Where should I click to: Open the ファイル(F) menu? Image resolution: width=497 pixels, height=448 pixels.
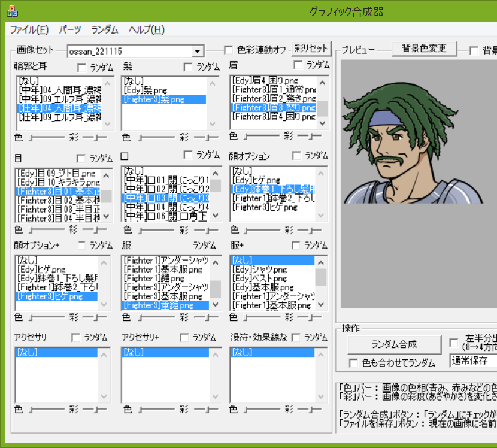[29, 30]
